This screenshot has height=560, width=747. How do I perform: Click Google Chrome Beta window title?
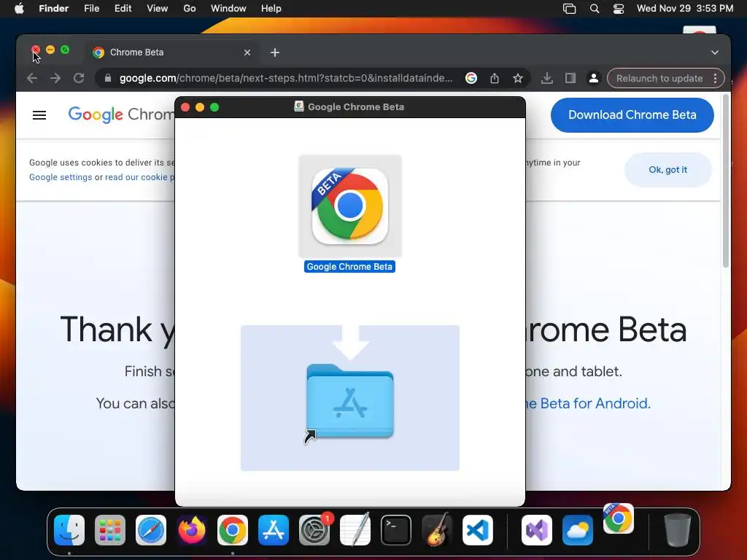pyautogui.click(x=356, y=106)
